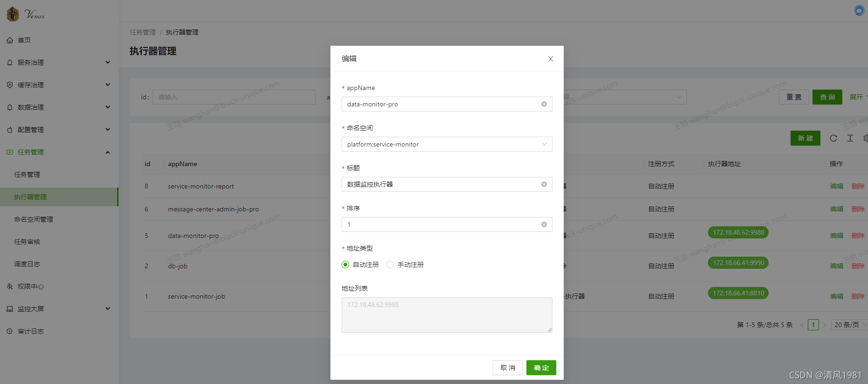Open the 命名空间 dropdown
This screenshot has width=868, height=384.
447,144
